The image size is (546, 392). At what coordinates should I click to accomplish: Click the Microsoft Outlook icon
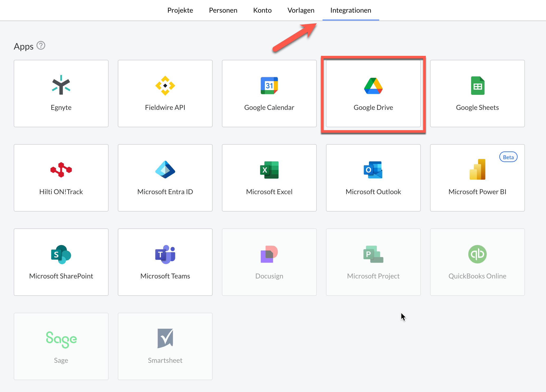click(x=373, y=170)
